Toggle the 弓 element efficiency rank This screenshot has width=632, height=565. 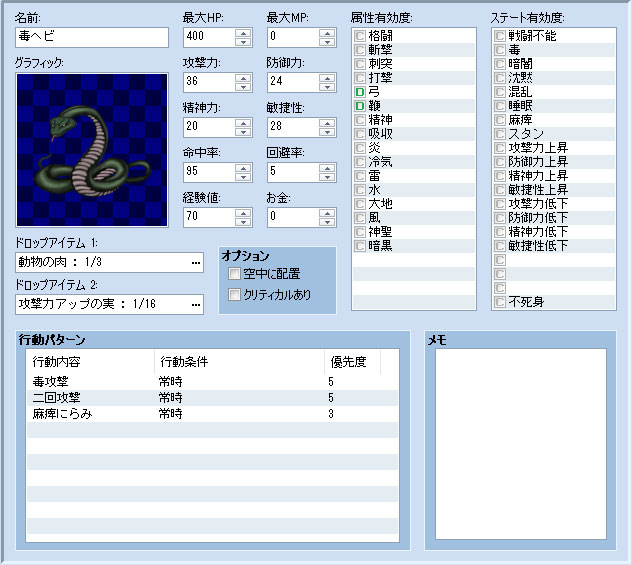click(361, 91)
